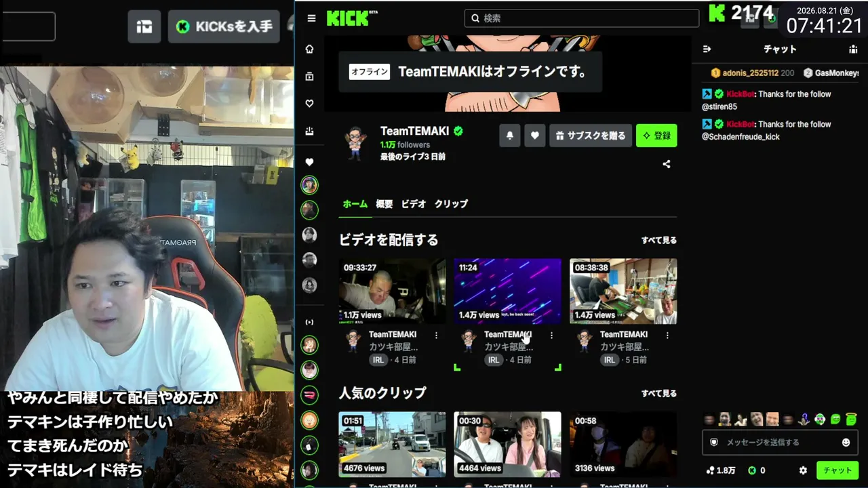Play the 00:58 clip thumbnail
The height and width of the screenshot is (488, 868).
623,444
